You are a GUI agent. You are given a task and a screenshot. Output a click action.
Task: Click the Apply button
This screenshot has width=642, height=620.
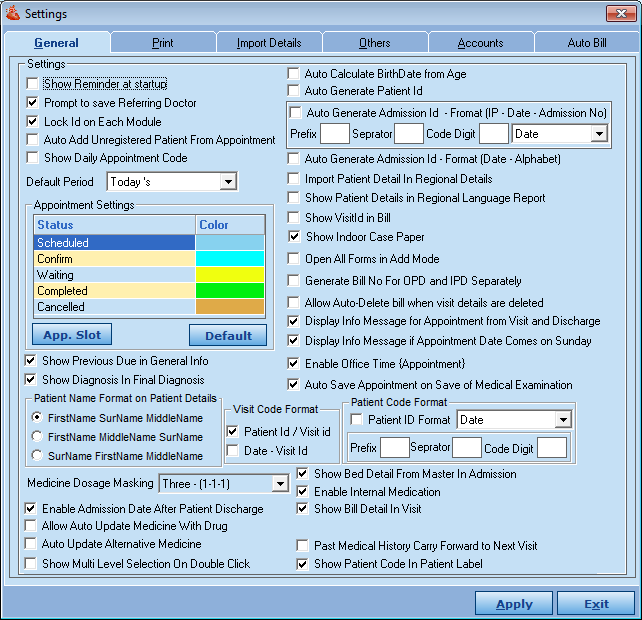513,604
